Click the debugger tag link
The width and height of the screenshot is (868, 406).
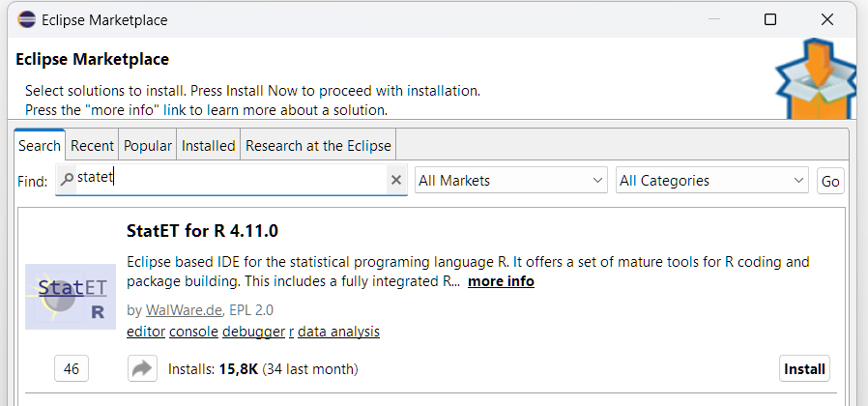(x=253, y=332)
